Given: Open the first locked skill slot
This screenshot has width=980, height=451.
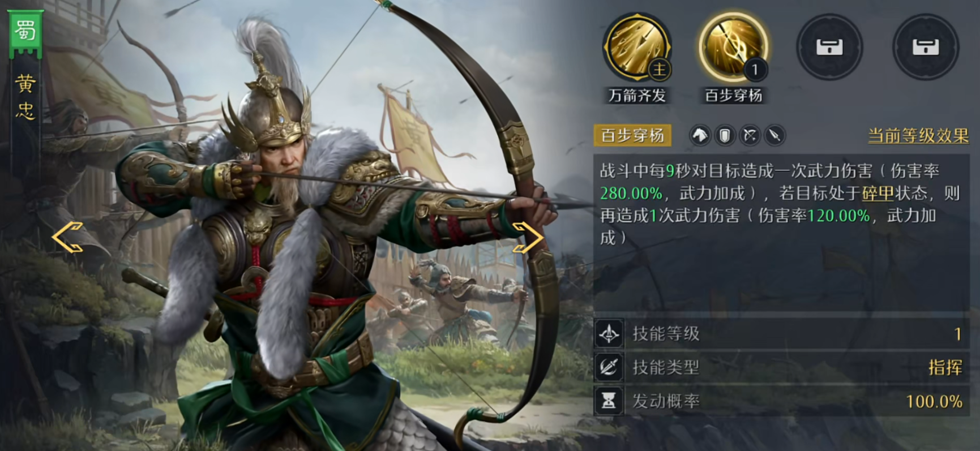Looking at the screenshot, I should (x=829, y=47).
